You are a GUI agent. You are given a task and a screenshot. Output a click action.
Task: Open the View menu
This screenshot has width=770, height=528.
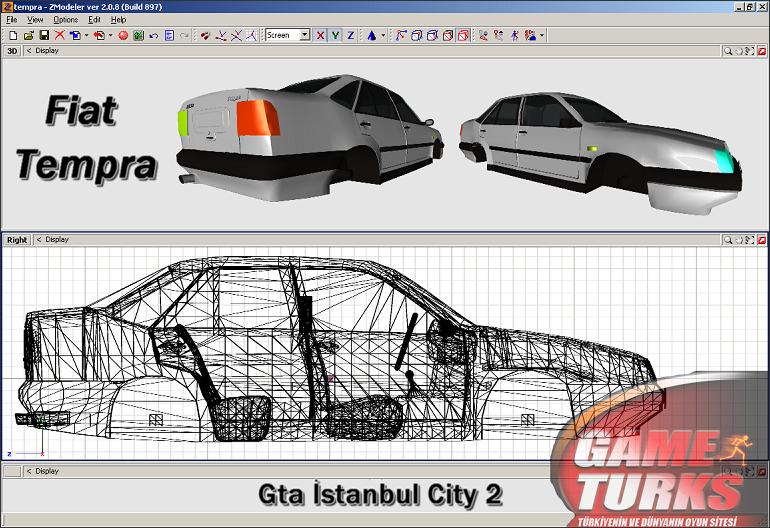(35, 20)
